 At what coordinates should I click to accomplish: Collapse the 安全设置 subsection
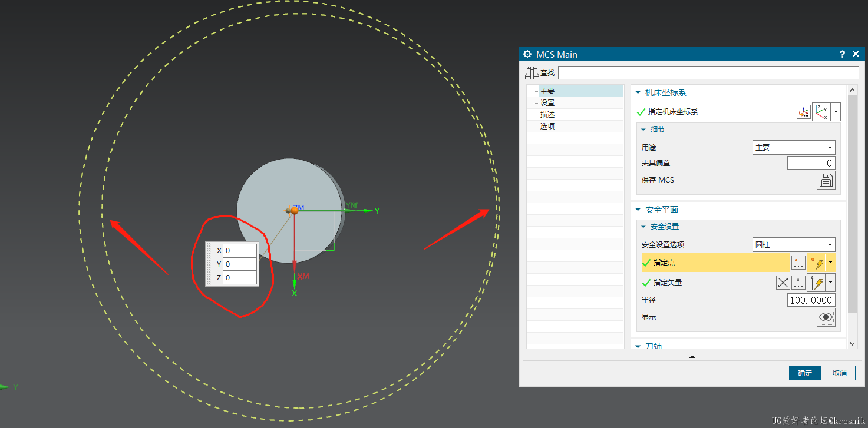click(x=643, y=227)
